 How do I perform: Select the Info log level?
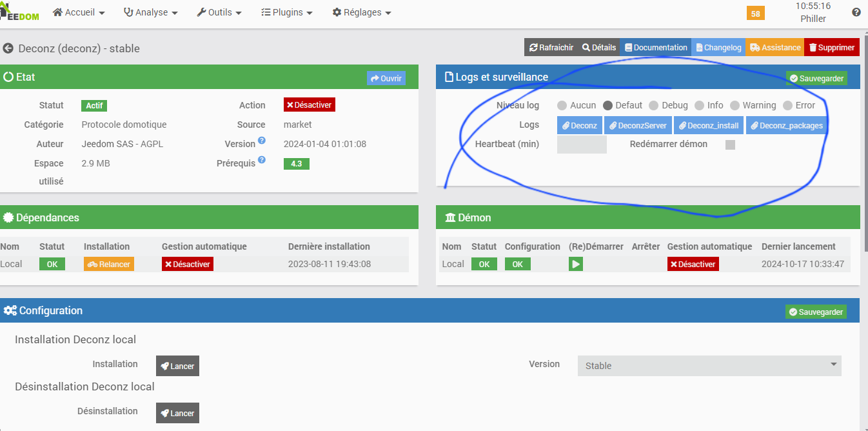699,105
